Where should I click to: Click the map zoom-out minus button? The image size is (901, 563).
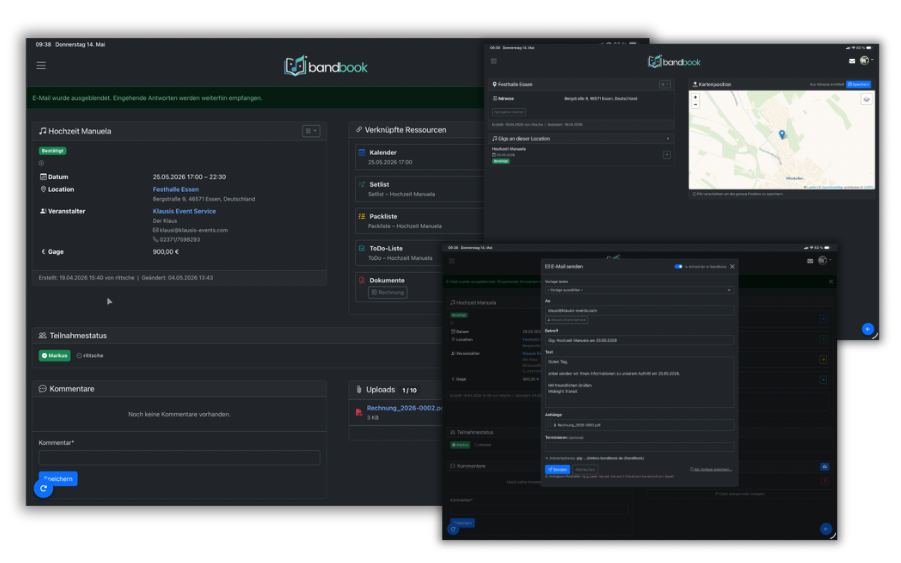point(695,105)
